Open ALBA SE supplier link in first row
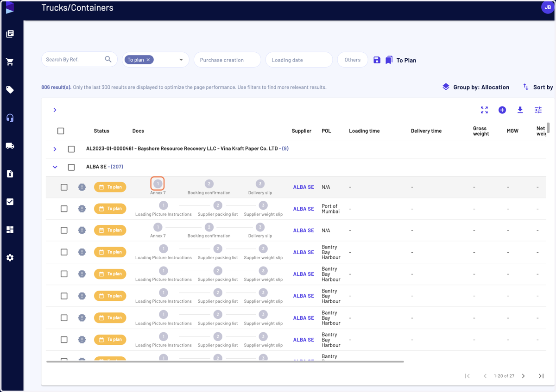Image resolution: width=556 pixels, height=392 pixels. [303, 187]
